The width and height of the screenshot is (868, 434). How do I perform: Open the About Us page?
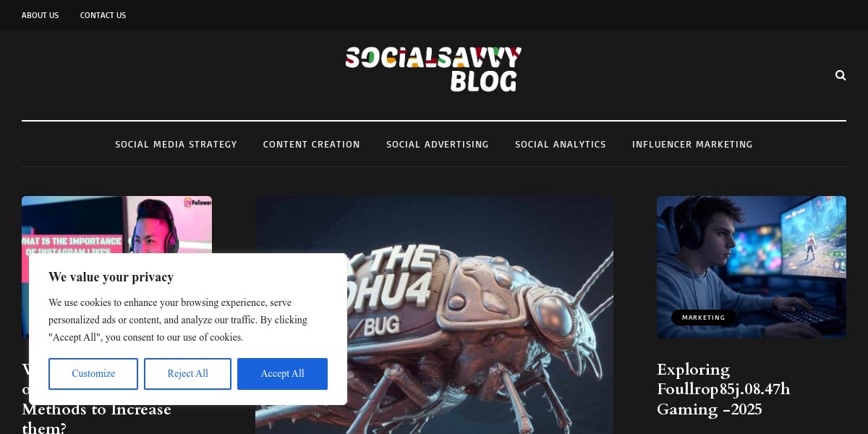pos(40,15)
